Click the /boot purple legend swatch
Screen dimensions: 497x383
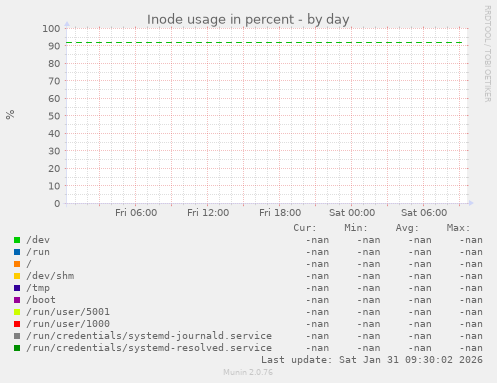click(17, 300)
